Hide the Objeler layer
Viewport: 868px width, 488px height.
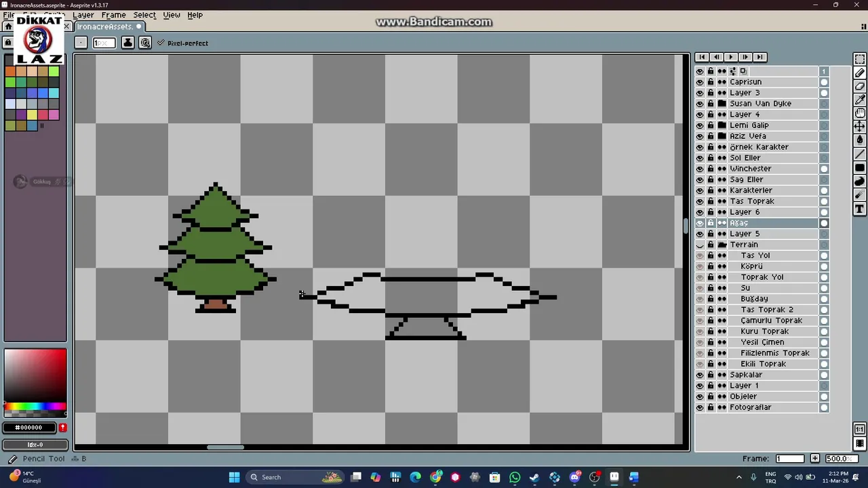700,396
